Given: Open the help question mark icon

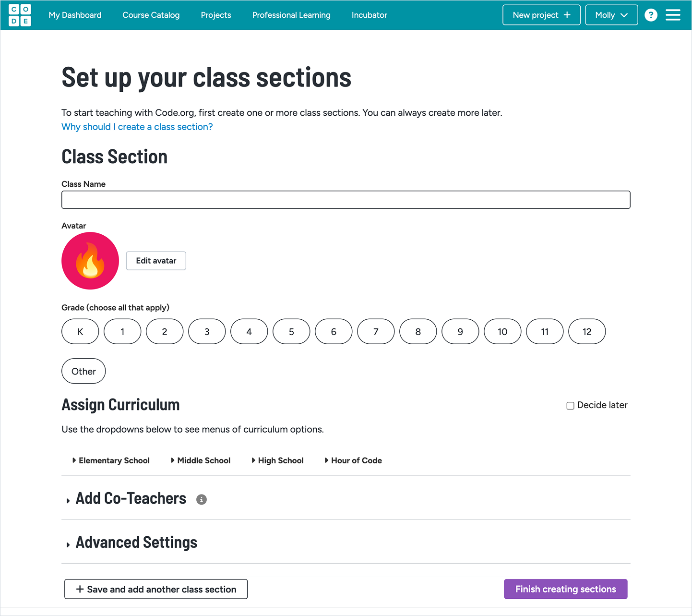Looking at the screenshot, I should (651, 15).
